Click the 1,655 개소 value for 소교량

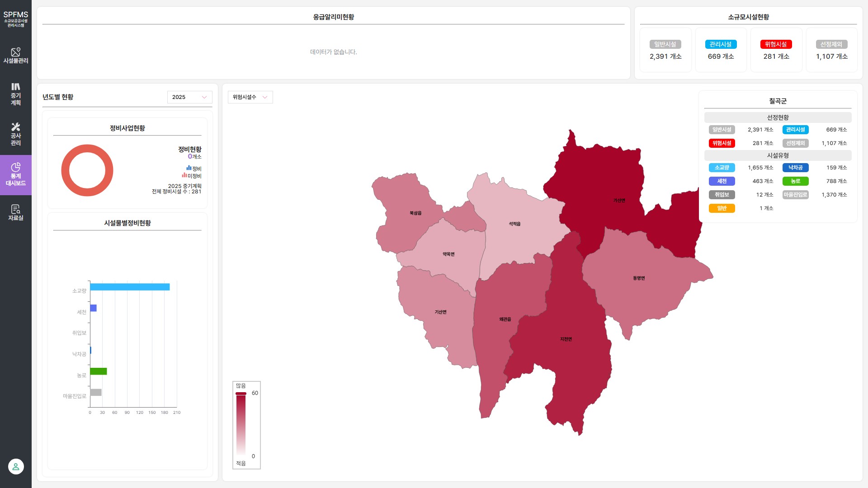point(760,168)
